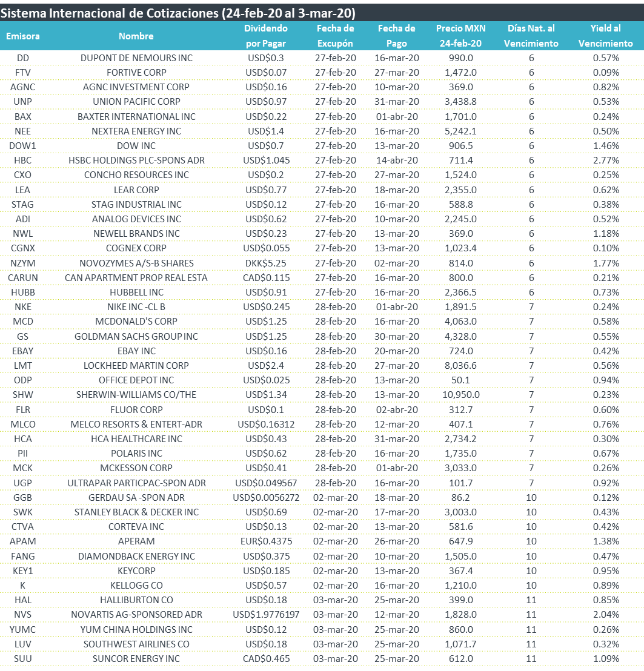This screenshot has width=644, height=671.
Task: Click the 'Yield al Vencimiento' header
Action: (x=605, y=36)
